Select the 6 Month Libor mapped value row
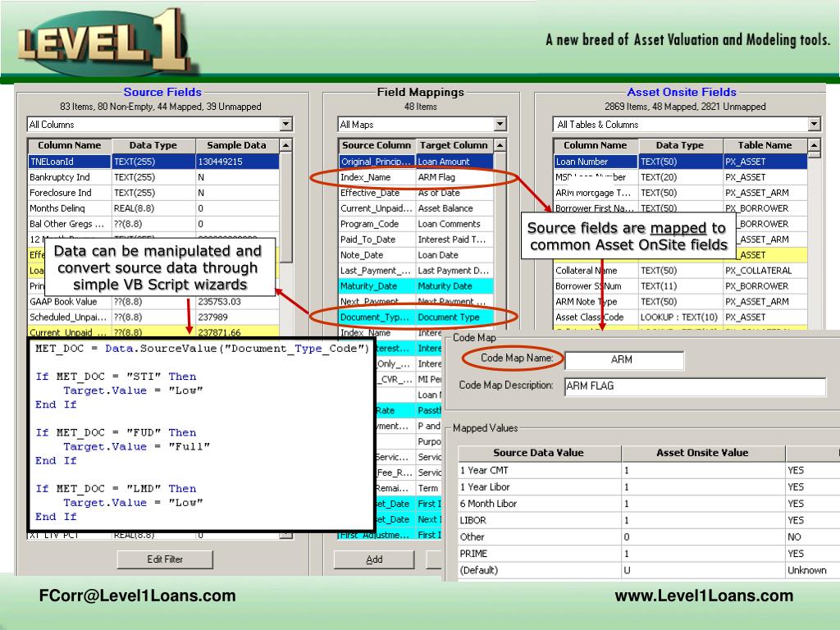Image resolution: width=840 pixels, height=630 pixels. [648, 504]
